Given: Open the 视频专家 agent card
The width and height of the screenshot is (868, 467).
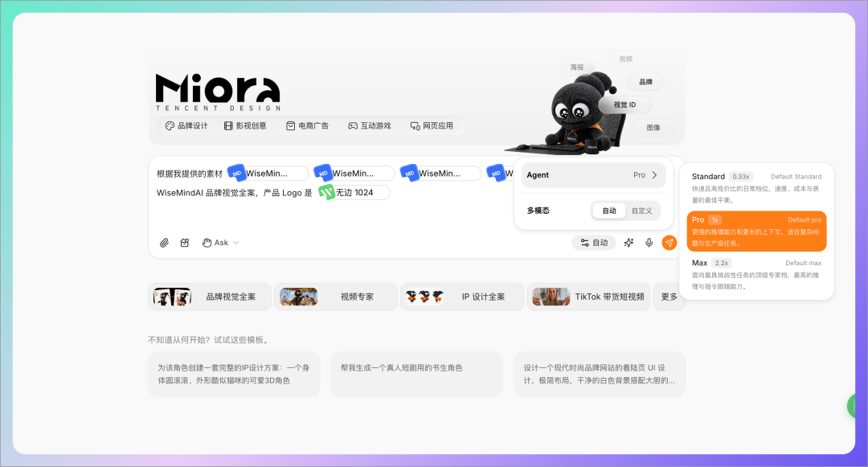Looking at the screenshot, I should [336, 297].
